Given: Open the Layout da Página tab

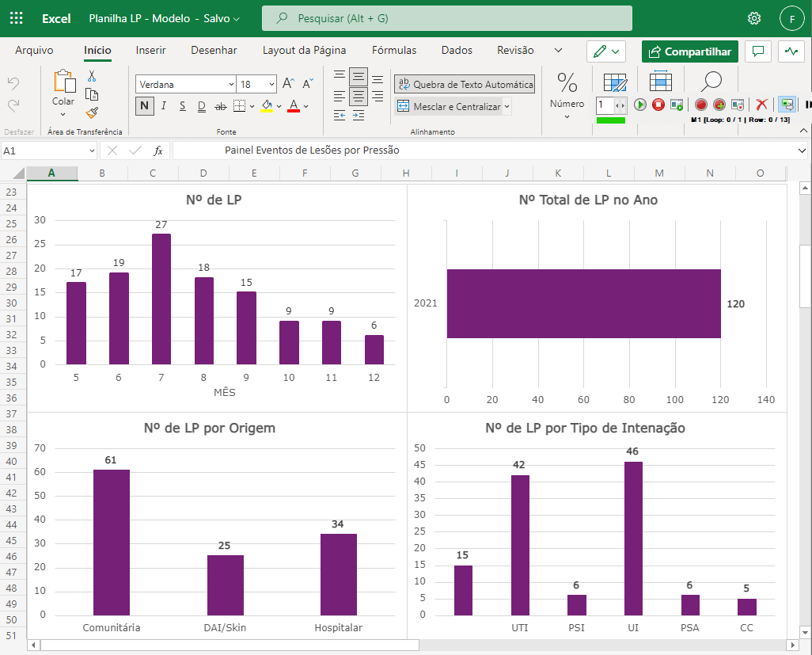Looking at the screenshot, I should click(304, 50).
